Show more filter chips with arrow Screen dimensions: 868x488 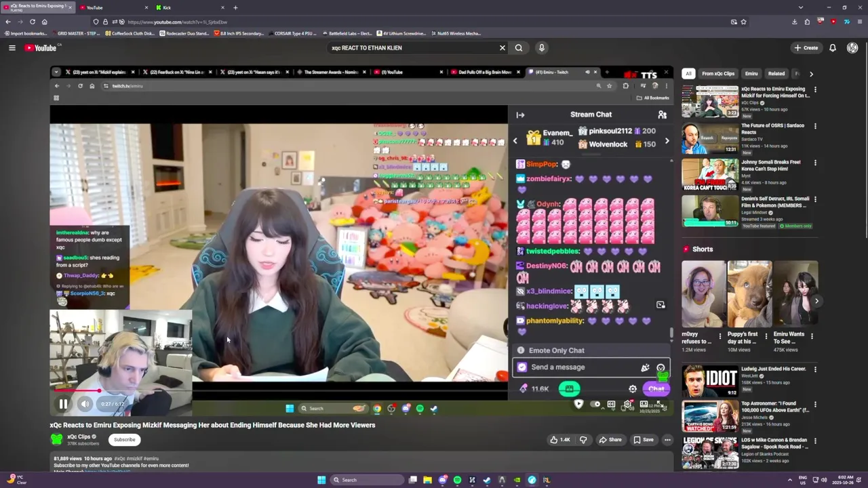coord(811,73)
